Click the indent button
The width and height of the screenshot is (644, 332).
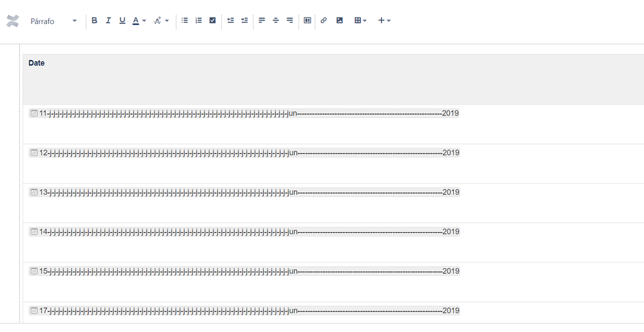click(x=244, y=20)
